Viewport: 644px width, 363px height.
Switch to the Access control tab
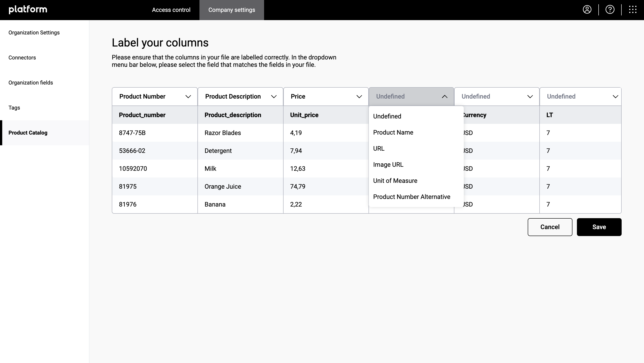[x=171, y=10]
